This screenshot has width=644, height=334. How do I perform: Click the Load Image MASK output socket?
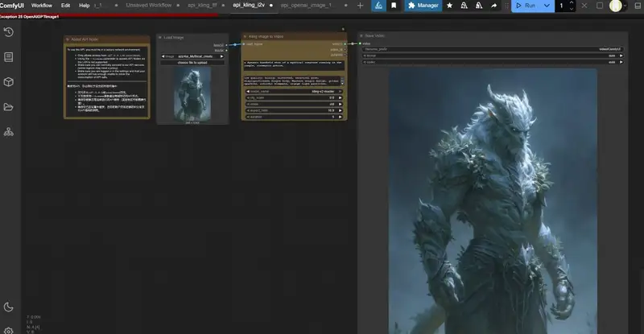[226, 51]
